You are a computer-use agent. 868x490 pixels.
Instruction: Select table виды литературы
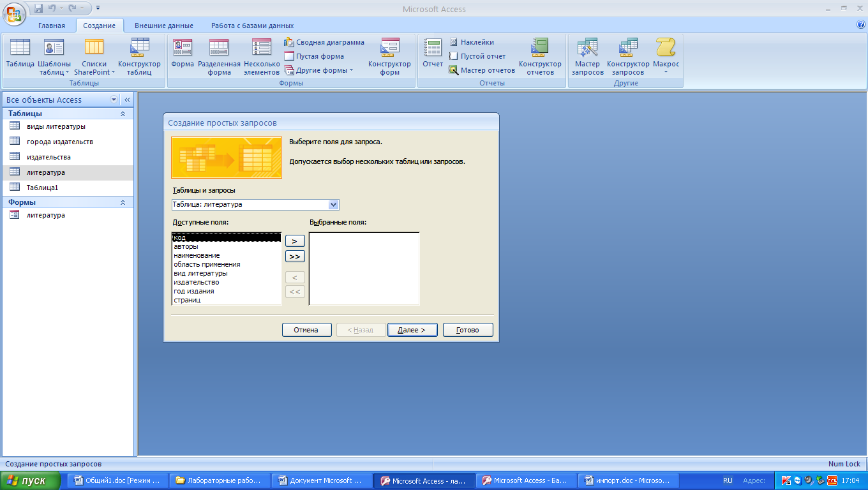click(x=68, y=126)
